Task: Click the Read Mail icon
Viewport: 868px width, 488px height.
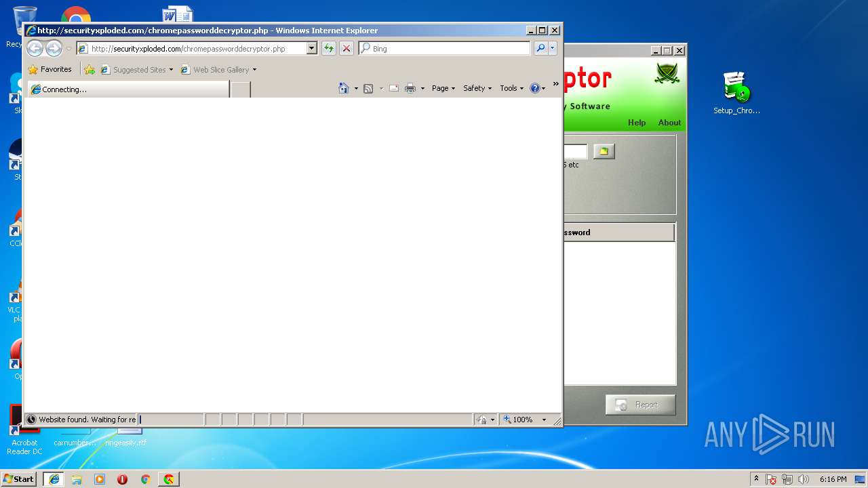Action: [x=393, y=88]
